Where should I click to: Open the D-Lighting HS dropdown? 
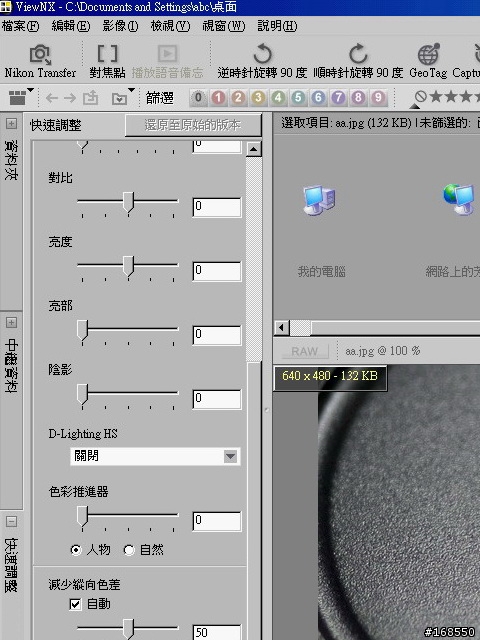click(230, 456)
